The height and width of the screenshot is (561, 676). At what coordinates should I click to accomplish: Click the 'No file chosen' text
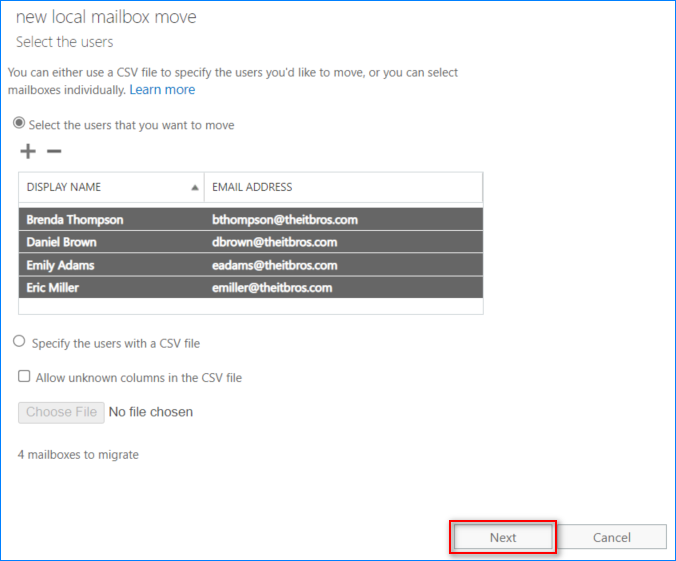click(151, 412)
